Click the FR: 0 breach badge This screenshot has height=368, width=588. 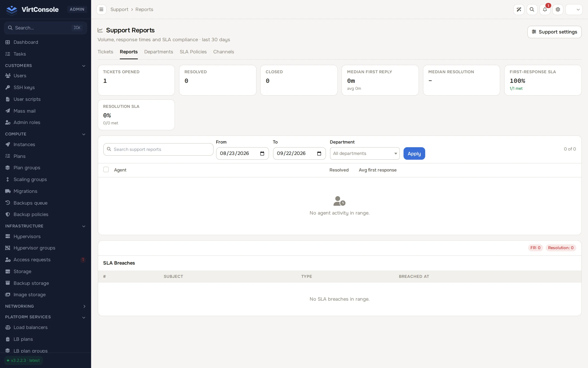(535, 248)
